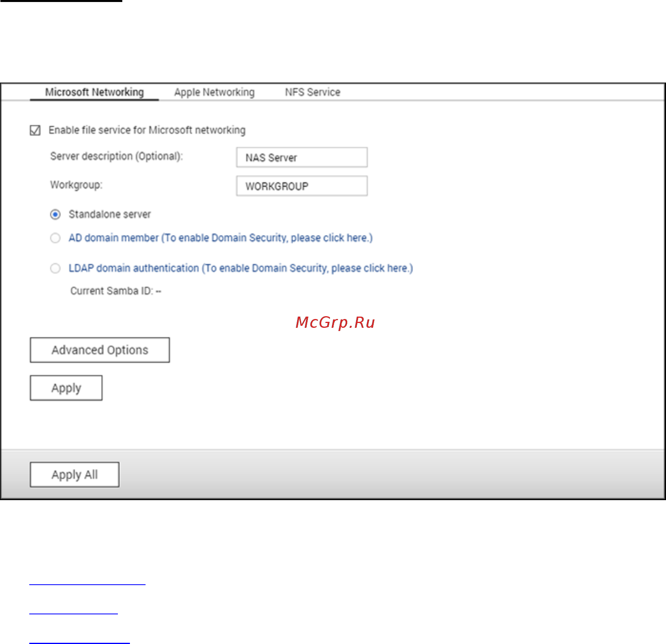The image size is (666, 644).
Task: Click the Server description (Optional) label
Action: click(x=116, y=156)
